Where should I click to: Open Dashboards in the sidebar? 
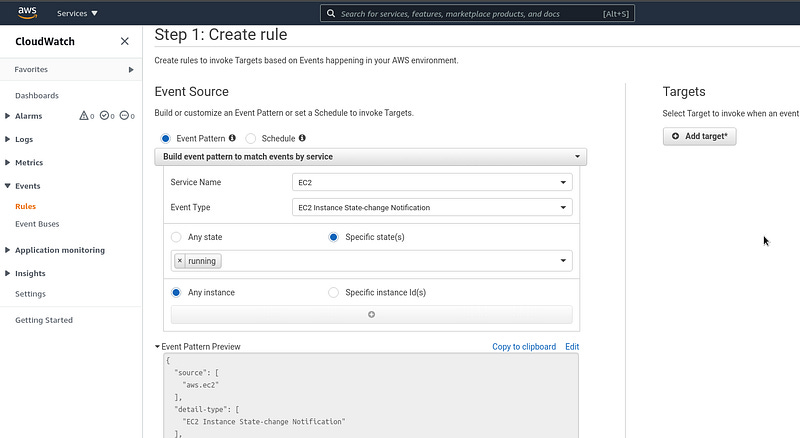tap(37, 95)
